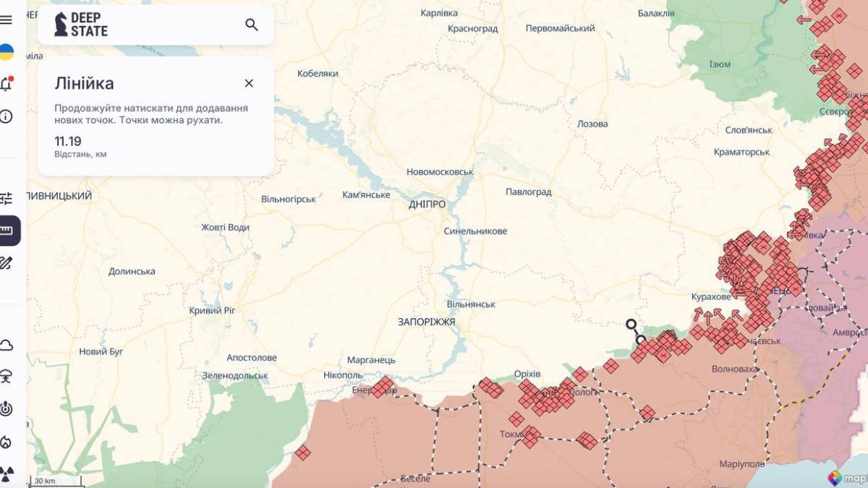Click the 11.19 distance value
Image resolution: width=868 pixels, height=488 pixels.
point(68,141)
